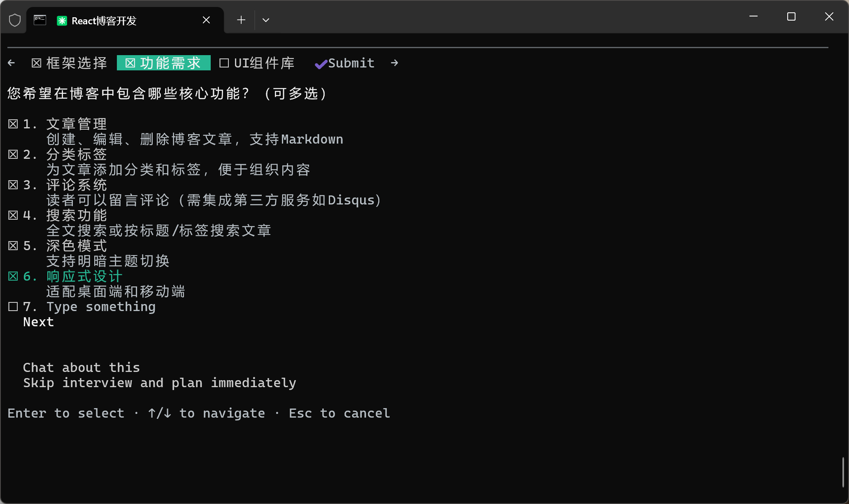Open a new terminal tab with the plus button
This screenshot has width=849, height=504.
point(241,20)
